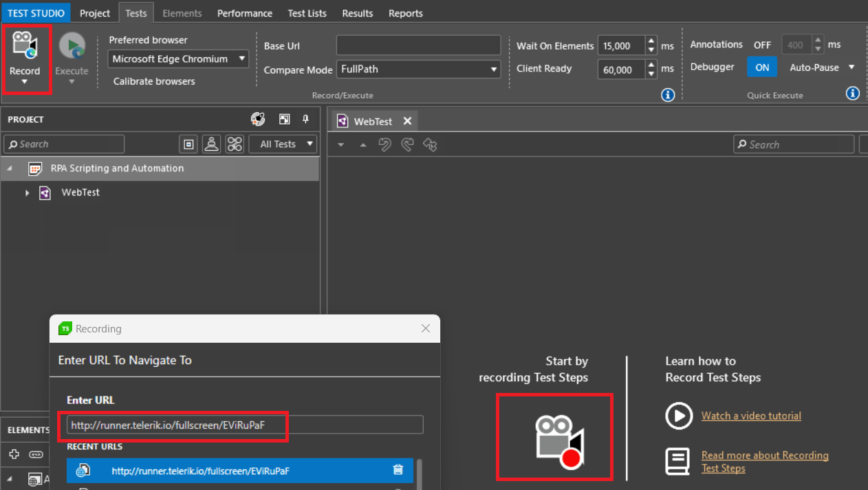Click the pin icon in Project panel
Viewport: 868px width, 490px height.
pyautogui.click(x=305, y=120)
